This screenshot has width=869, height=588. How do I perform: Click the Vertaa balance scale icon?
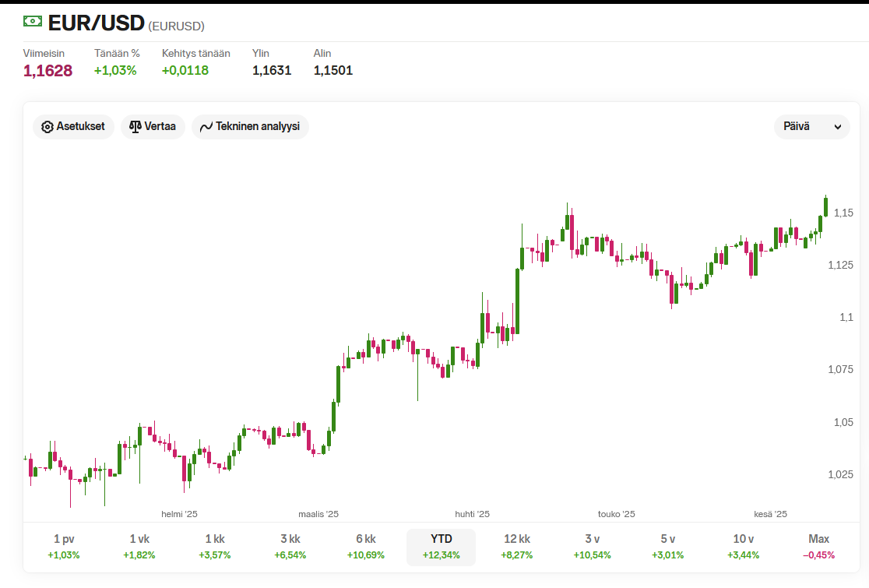click(135, 127)
